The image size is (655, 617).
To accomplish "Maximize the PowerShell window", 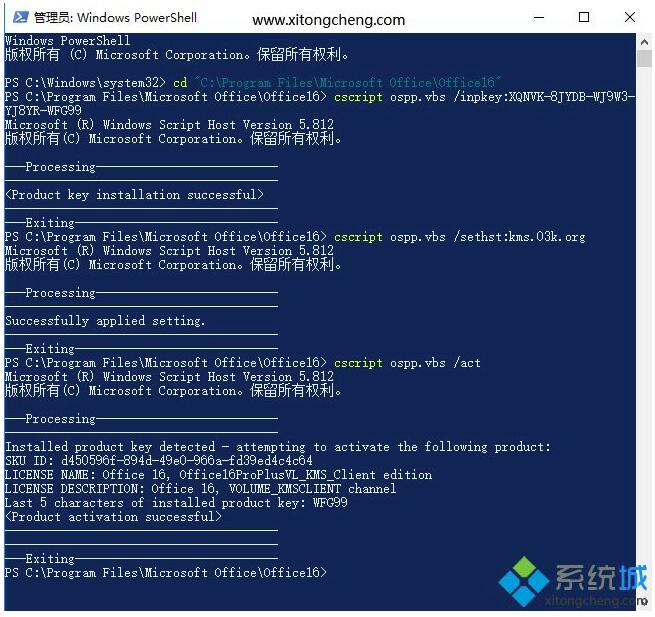I will pos(584,18).
